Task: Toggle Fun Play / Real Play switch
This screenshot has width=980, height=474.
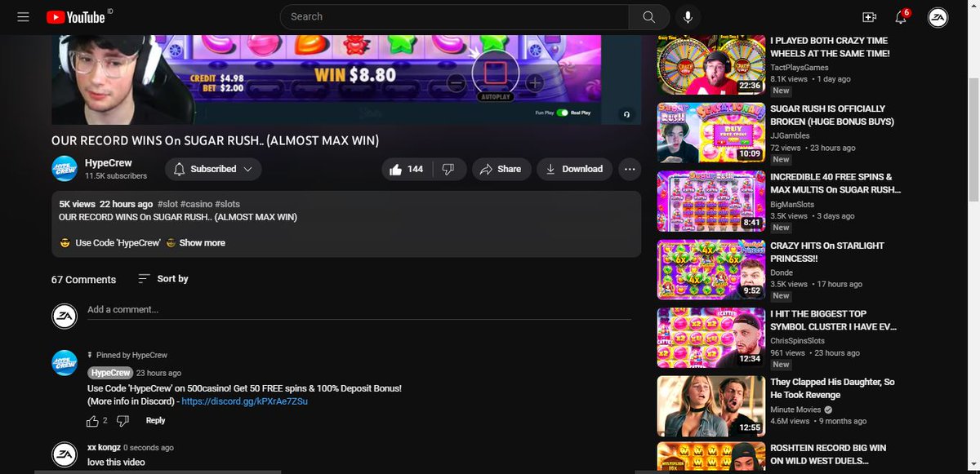Action: (562, 113)
